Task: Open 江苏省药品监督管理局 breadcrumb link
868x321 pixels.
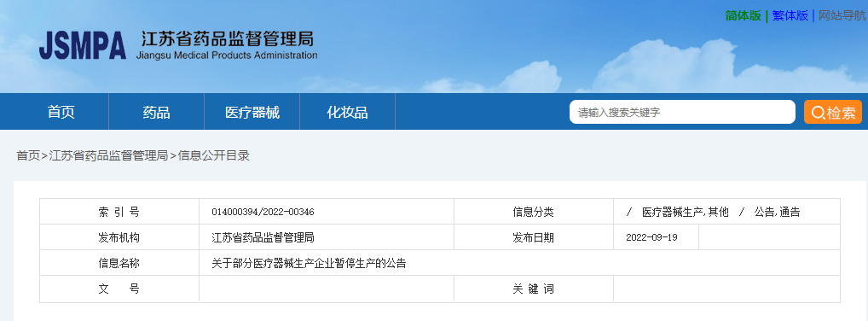Action: point(108,155)
